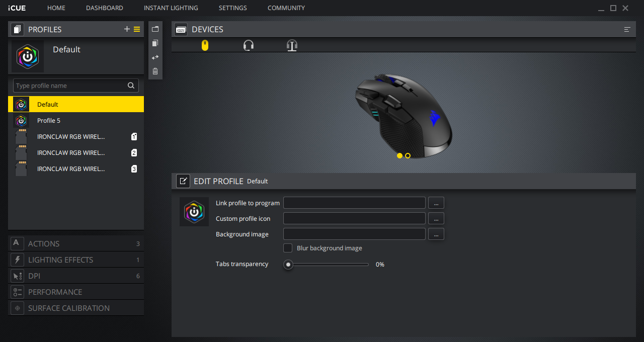644x342 pixels.
Task: Open the DASHBOARD menu
Action: tap(105, 8)
